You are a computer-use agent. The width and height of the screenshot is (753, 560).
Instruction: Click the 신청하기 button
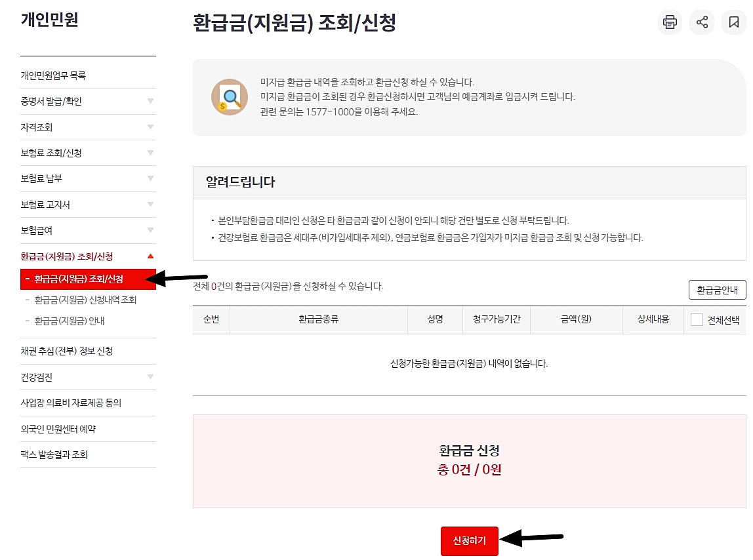[470, 540]
